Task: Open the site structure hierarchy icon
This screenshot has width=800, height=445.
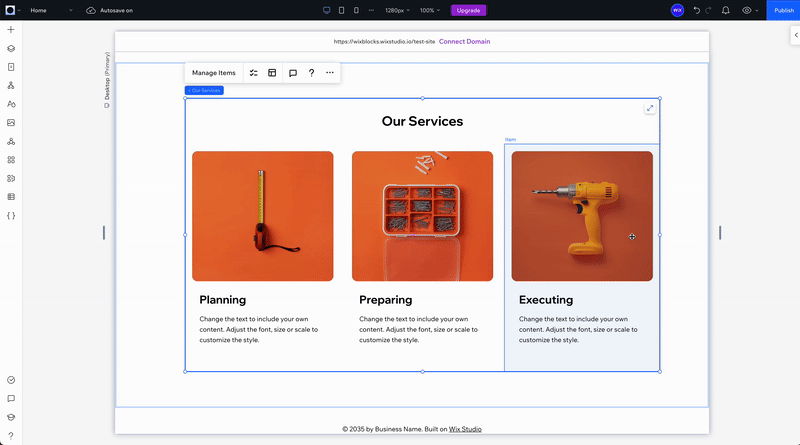Action: click(11, 85)
